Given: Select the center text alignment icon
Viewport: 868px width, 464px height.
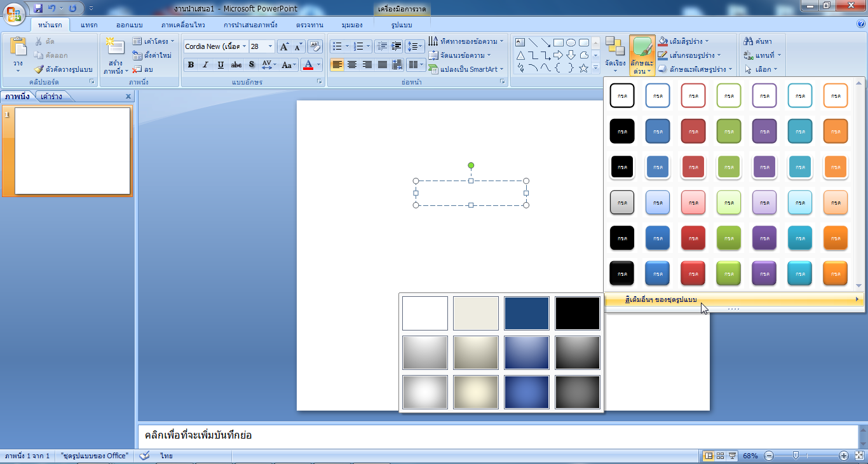Looking at the screenshot, I should [351, 65].
